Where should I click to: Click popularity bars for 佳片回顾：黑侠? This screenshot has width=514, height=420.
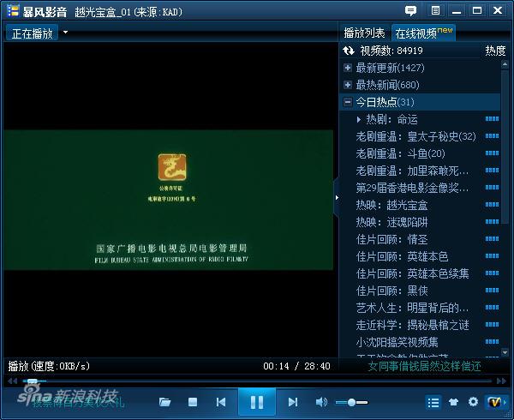click(492, 291)
